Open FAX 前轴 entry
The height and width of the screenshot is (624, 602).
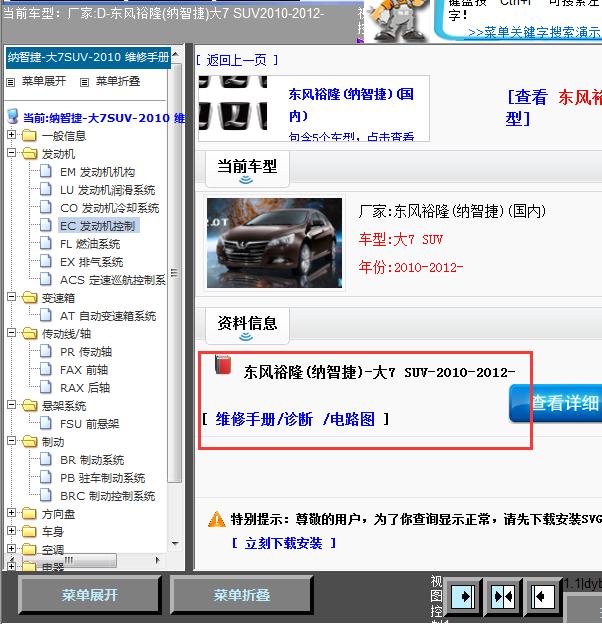84,370
